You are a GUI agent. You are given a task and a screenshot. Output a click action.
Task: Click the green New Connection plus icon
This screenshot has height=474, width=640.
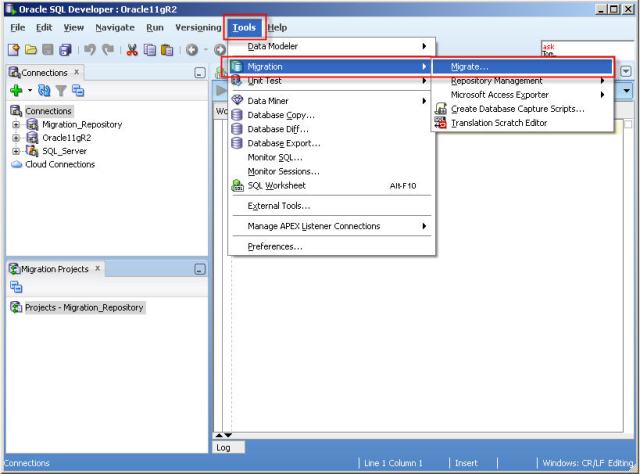16,90
